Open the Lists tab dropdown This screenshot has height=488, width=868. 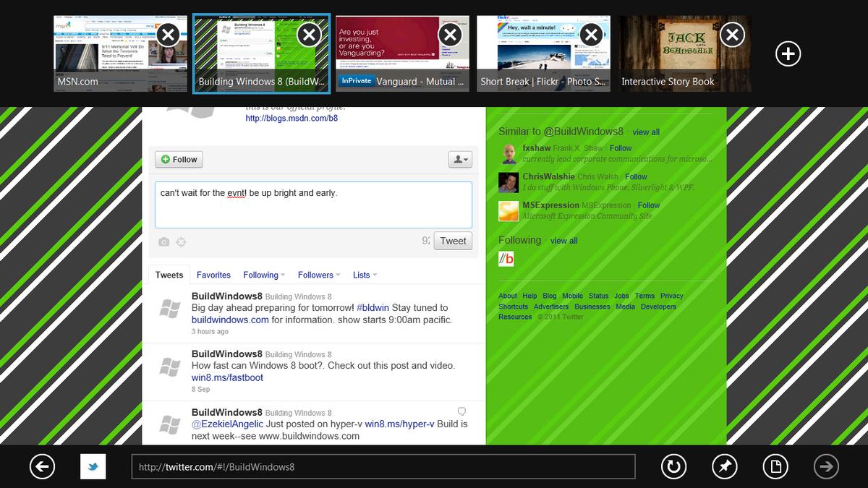coord(365,275)
